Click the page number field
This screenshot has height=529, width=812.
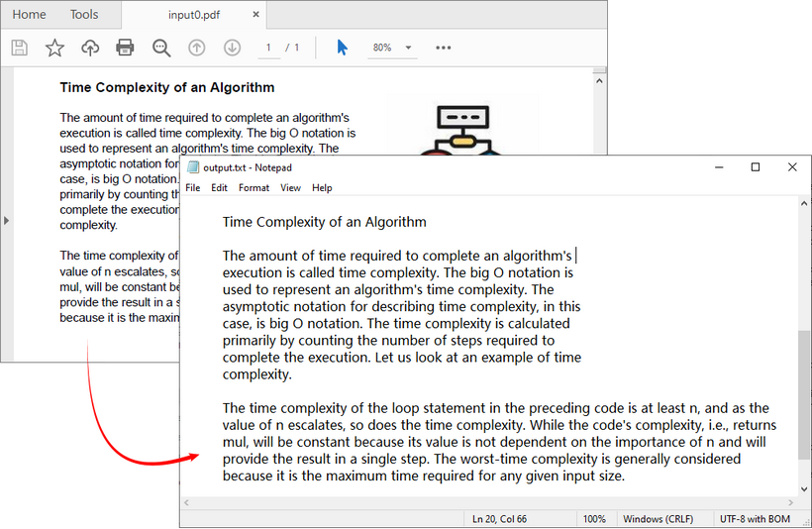268,48
